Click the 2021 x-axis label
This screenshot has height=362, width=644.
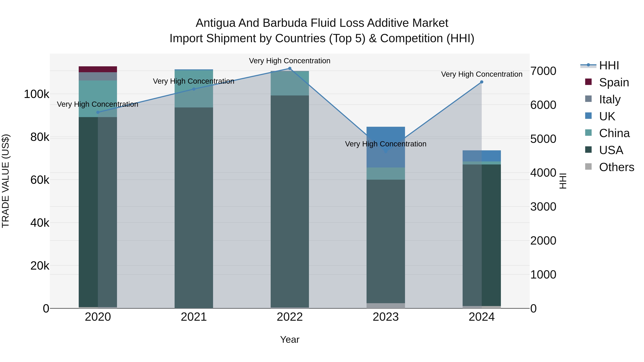click(x=194, y=317)
